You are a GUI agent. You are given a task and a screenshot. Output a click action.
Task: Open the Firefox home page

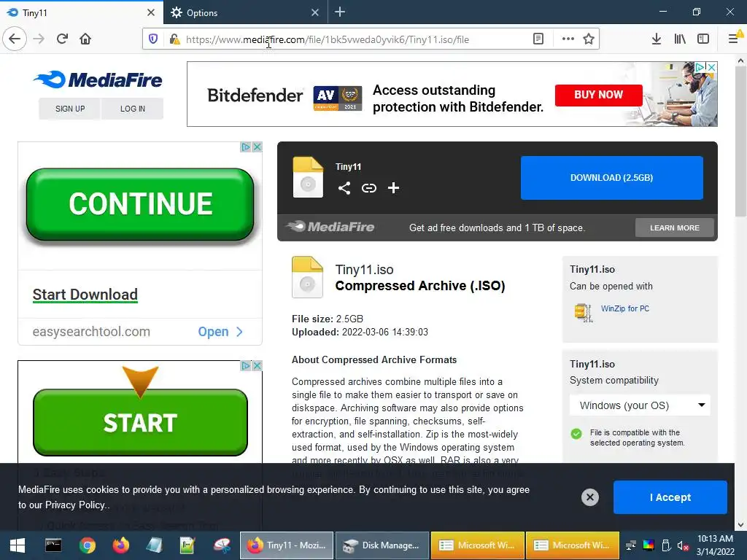click(x=85, y=39)
